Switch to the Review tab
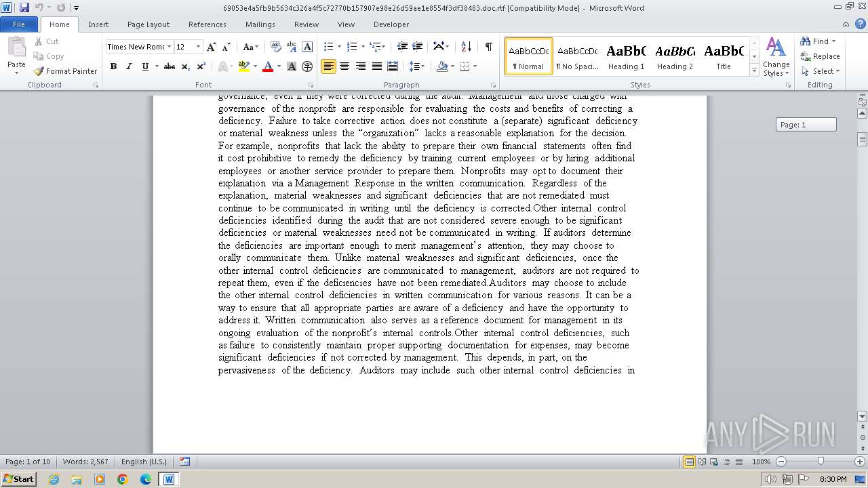Viewport: 868px width, 488px height. (307, 24)
